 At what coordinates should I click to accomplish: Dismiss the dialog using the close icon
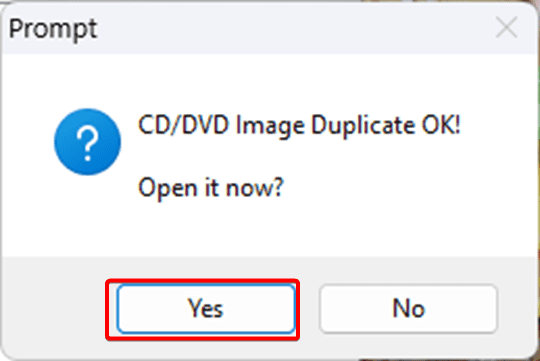pyautogui.click(x=506, y=27)
